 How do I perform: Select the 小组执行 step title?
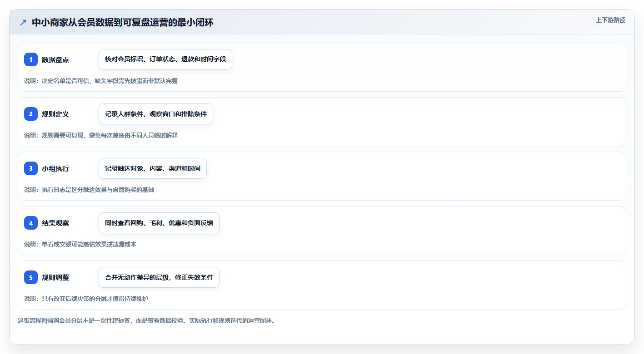tap(55, 168)
